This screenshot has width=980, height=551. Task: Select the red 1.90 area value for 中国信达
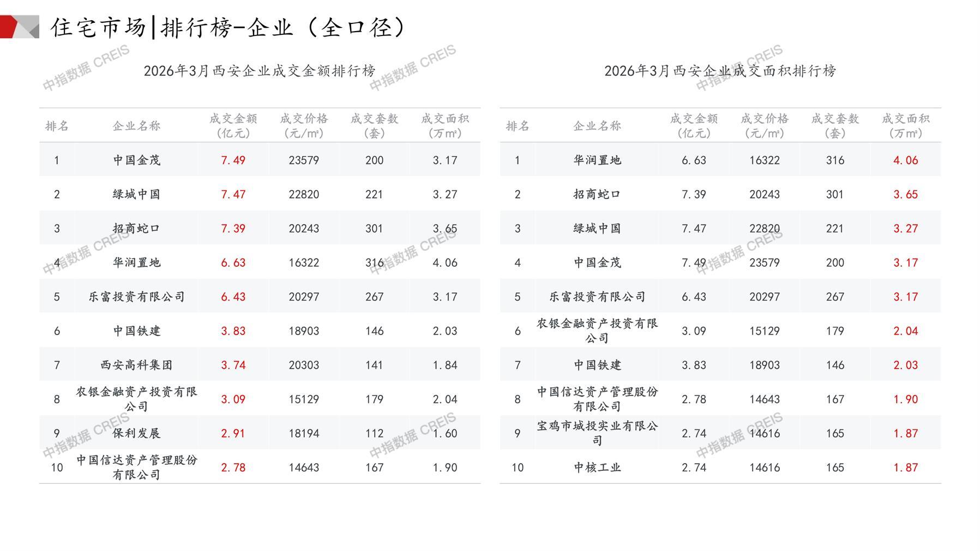905,399
